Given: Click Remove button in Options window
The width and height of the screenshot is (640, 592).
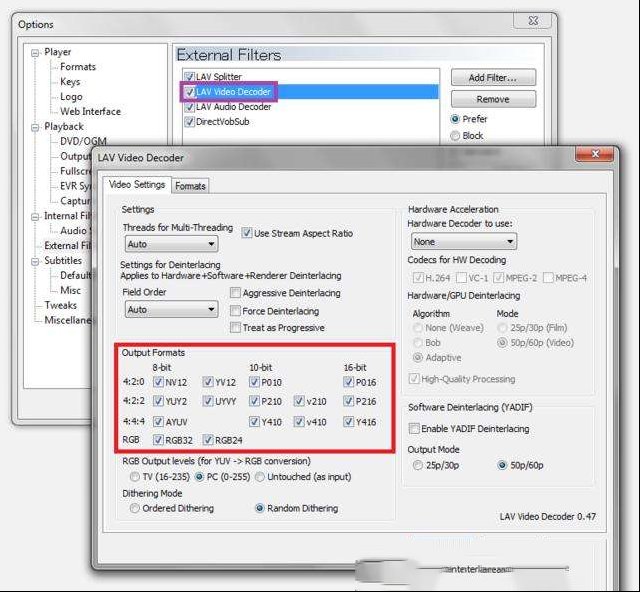Looking at the screenshot, I should [x=493, y=99].
